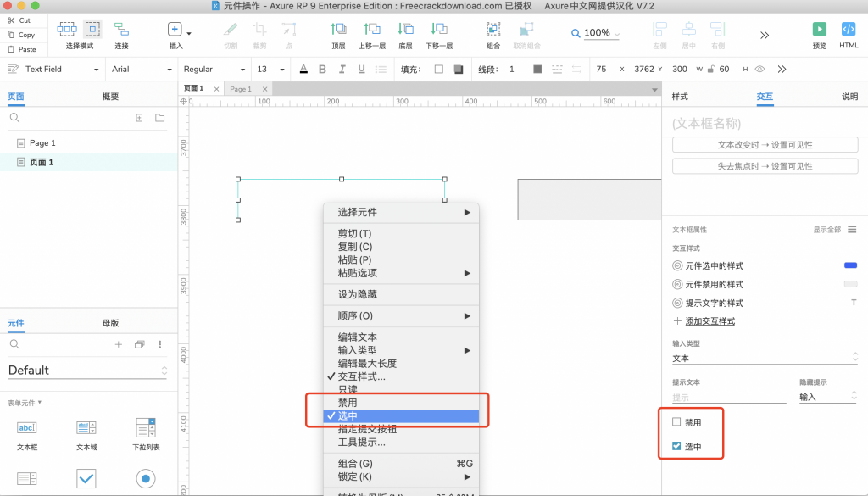
Task: Click the 组合 (Group) toolbar icon
Action: pos(493,31)
